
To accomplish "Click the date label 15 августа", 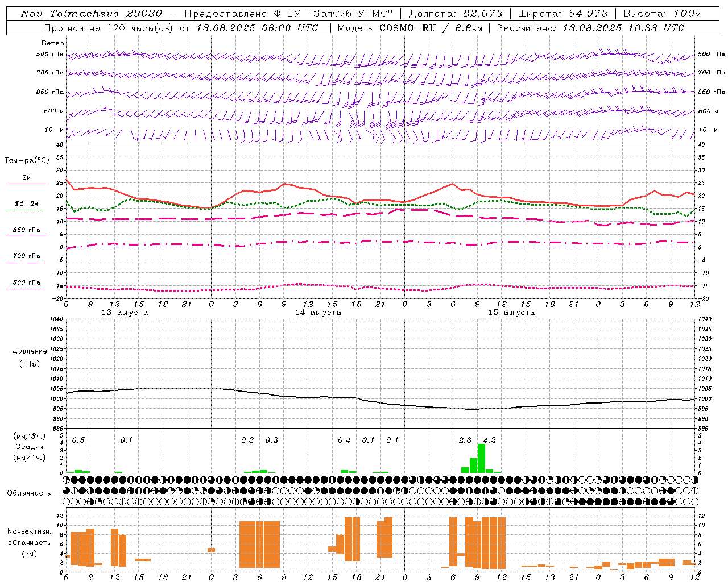I will click(x=511, y=313).
